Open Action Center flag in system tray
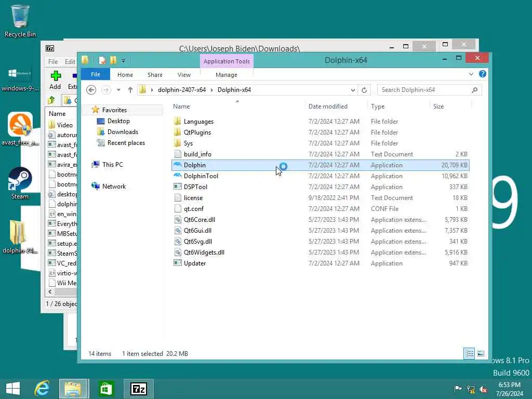The width and height of the screenshot is (532, 399). pyautogui.click(x=457, y=389)
